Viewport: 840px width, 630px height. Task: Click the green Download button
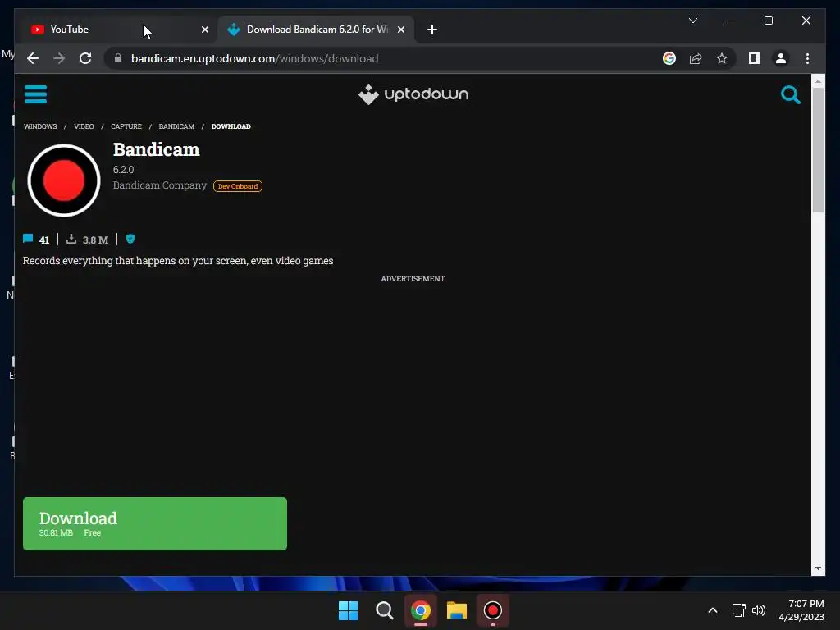pyautogui.click(x=155, y=523)
